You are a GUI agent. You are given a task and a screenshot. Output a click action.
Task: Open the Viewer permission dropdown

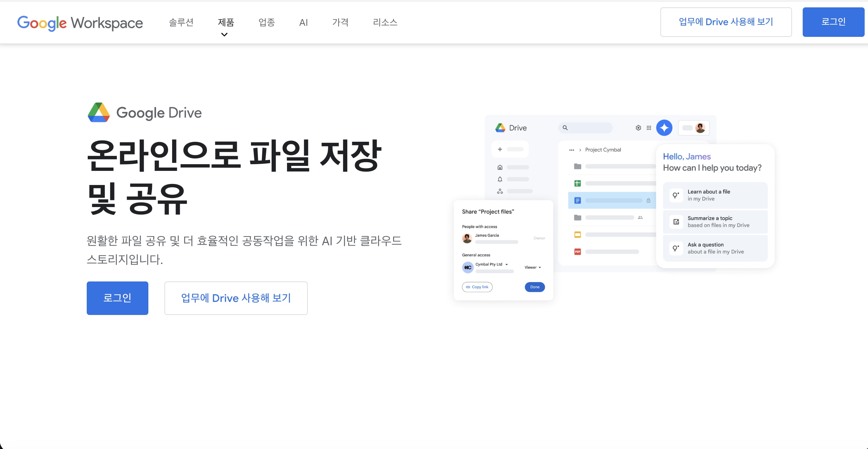pos(532,267)
